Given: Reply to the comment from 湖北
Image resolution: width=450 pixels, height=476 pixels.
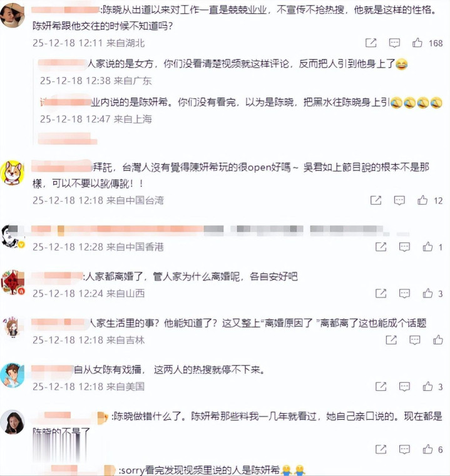Looking at the screenshot, I should (x=394, y=43).
